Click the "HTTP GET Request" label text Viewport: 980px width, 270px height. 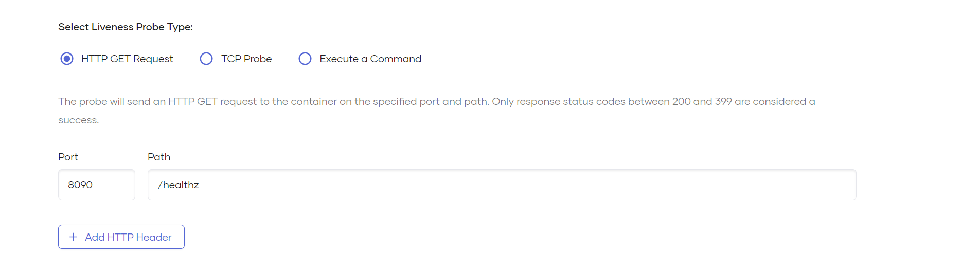tap(127, 59)
